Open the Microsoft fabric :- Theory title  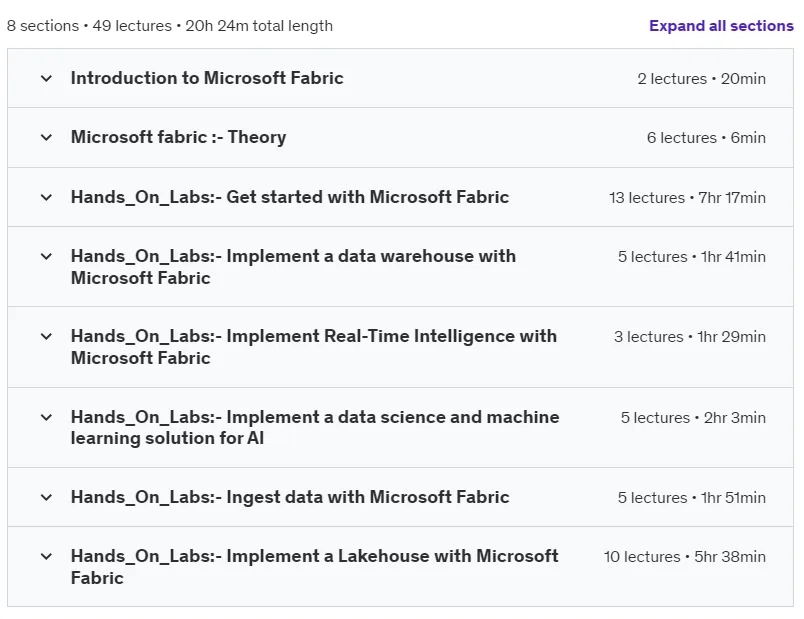[x=178, y=137]
